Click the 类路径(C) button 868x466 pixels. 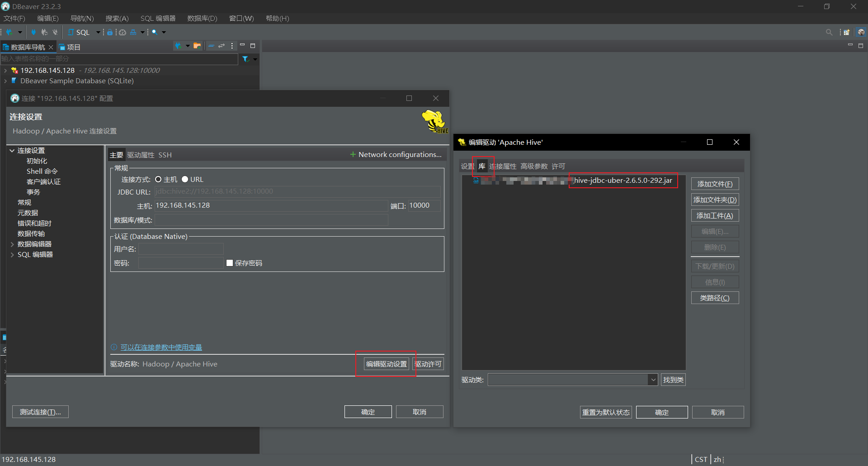point(715,298)
